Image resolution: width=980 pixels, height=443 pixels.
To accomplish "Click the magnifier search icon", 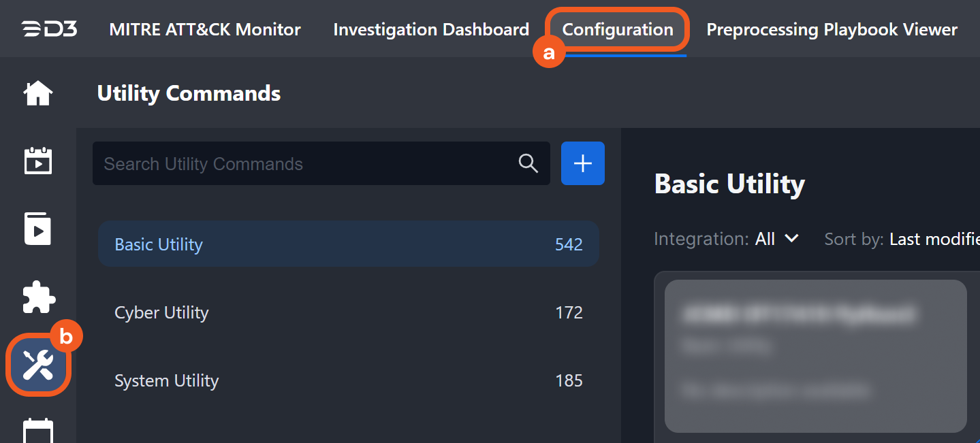I will click(528, 163).
